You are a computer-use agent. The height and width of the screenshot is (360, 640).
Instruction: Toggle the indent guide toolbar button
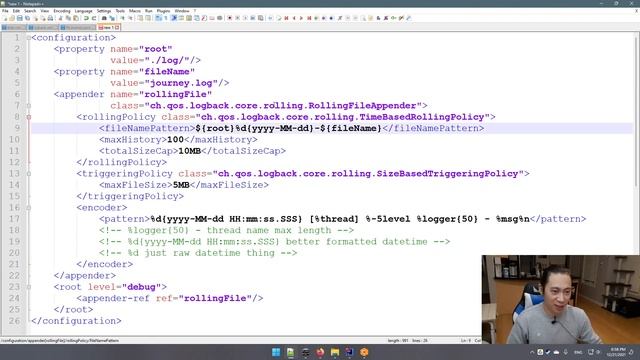173,18
